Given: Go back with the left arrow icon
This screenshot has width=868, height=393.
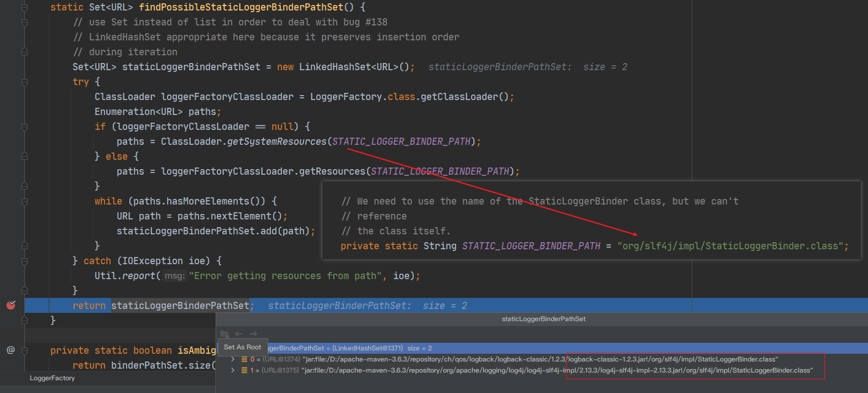Looking at the screenshot, I should point(239,334).
